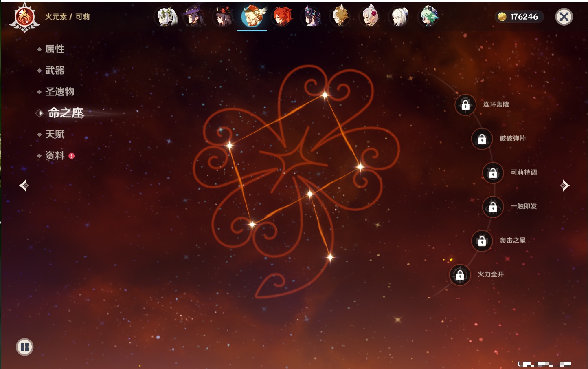588x369 pixels.
Task: Select the 命之座 constellation tab
Action: point(66,113)
